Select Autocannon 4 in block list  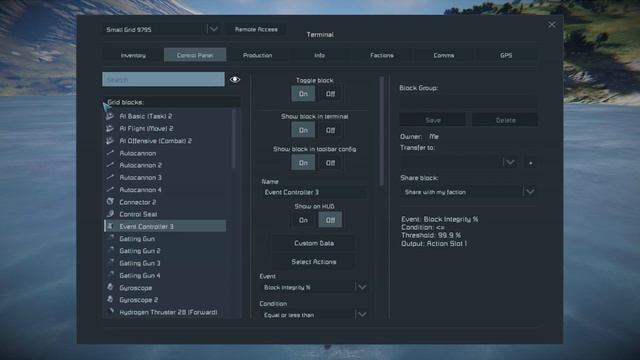point(165,190)
